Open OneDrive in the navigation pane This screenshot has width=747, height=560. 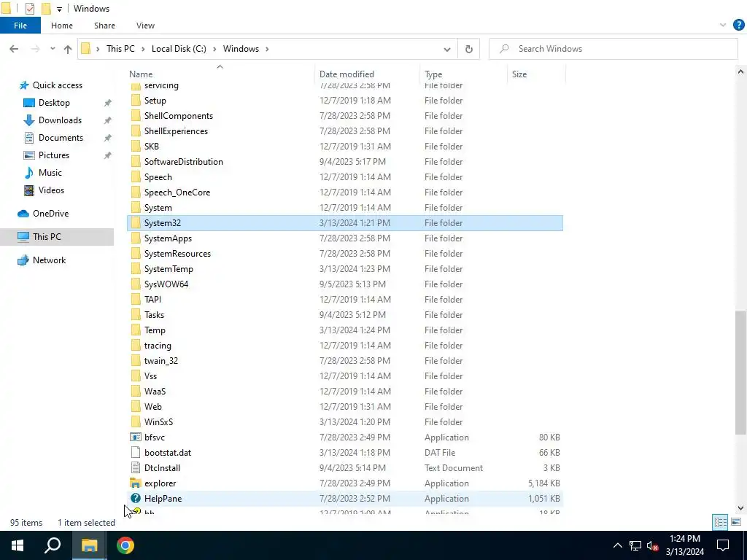[50, 214]
